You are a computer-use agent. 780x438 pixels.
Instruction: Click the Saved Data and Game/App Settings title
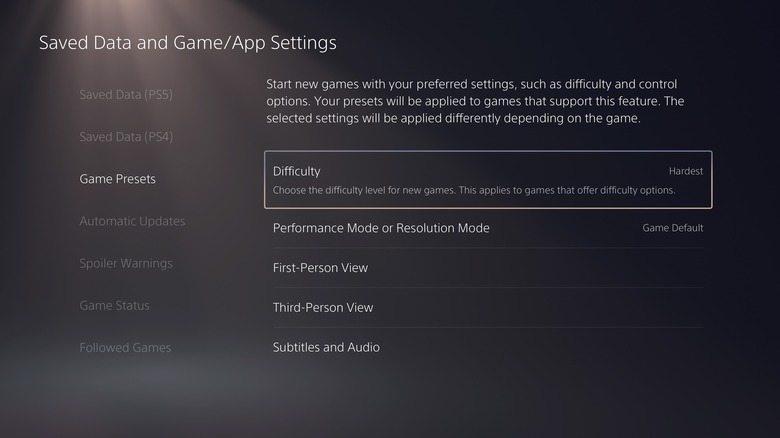[x=188, y=43]
